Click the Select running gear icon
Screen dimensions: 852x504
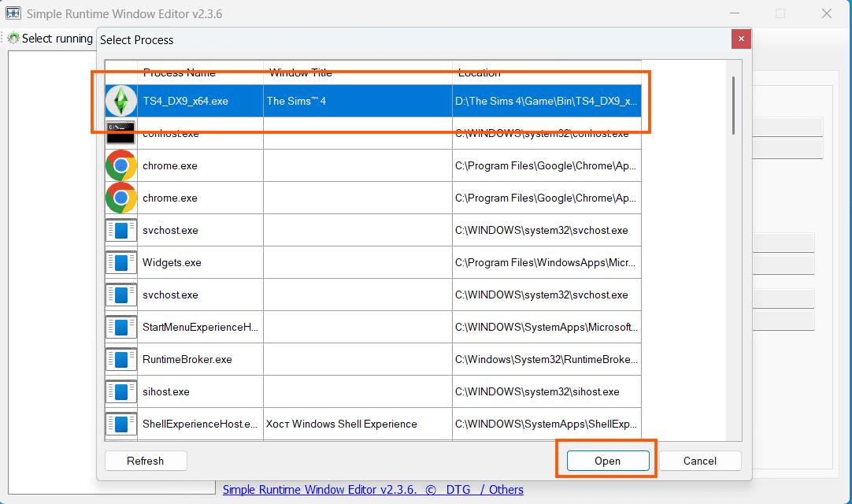pos(13,39)
